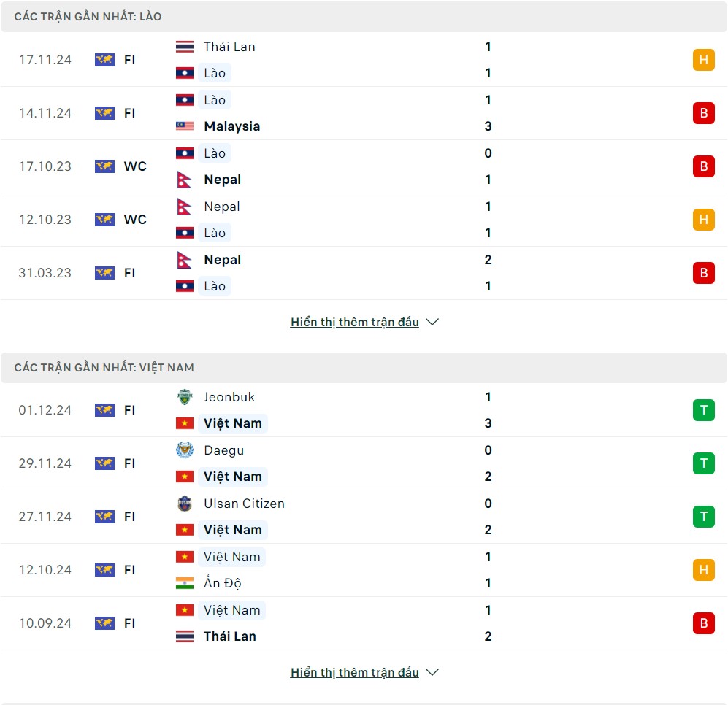Click orange H badge for 17.11.24 match
This screenshot has height=705, width=728.
(x=703, y=60)
